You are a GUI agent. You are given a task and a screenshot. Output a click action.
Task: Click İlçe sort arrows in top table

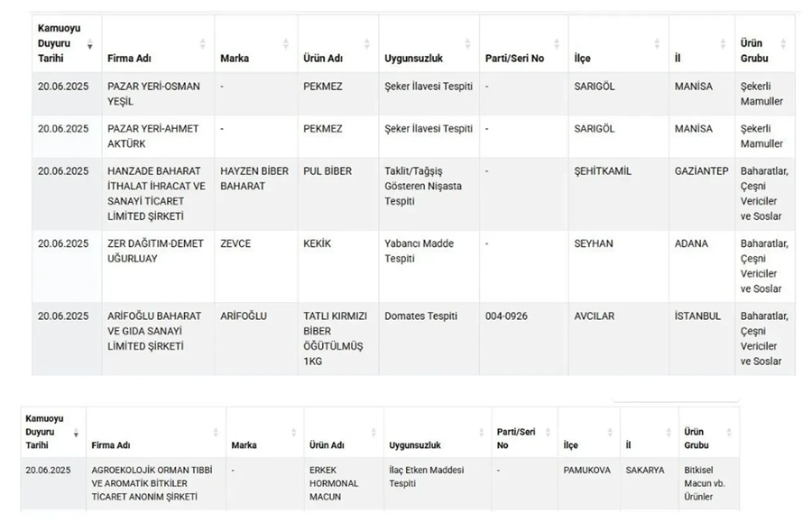point(657,44)
